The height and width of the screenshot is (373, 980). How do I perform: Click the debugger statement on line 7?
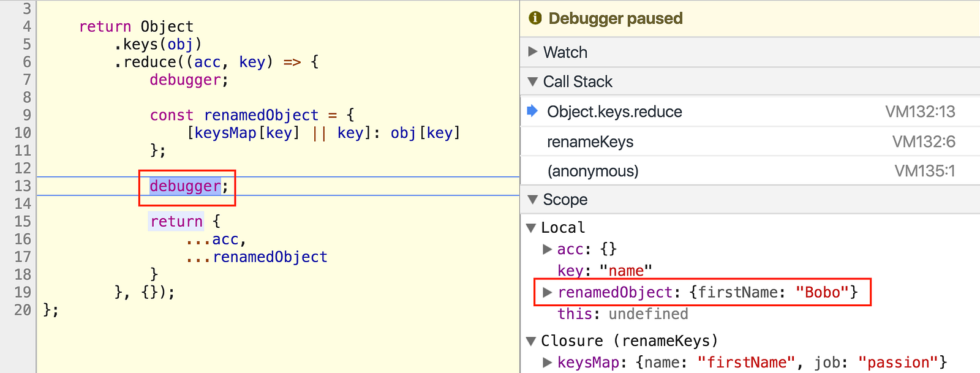(189, 80)
